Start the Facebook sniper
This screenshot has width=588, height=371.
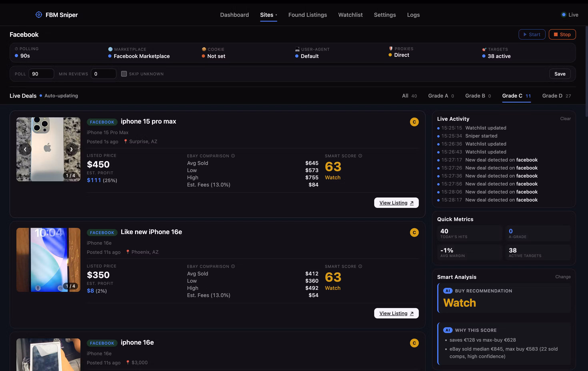(x=532, y=34)
